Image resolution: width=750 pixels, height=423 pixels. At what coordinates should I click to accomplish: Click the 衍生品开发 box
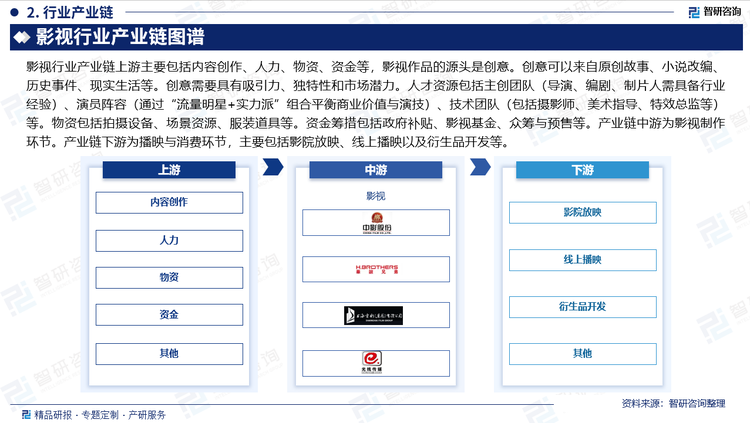coord(583,307)
